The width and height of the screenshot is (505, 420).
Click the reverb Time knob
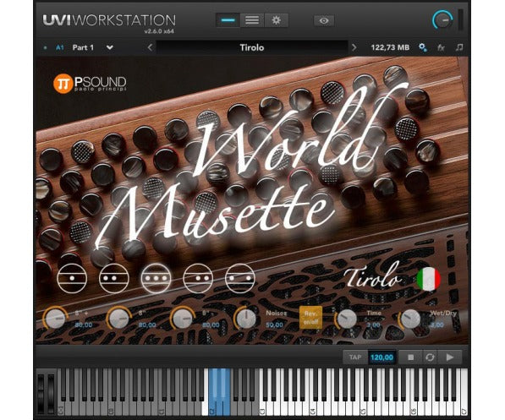(347, 319)
